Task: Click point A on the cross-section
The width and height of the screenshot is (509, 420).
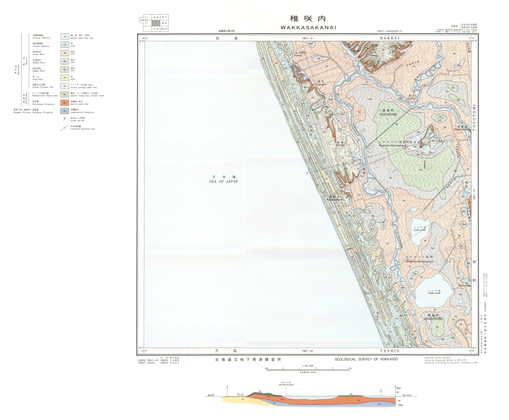Action: click(227, 387)
